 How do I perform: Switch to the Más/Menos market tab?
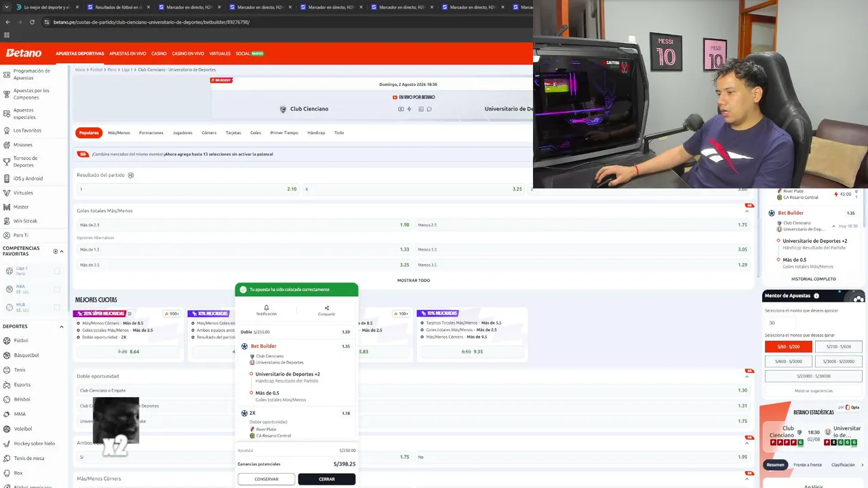pyautogui.click(x=119, y=133)
